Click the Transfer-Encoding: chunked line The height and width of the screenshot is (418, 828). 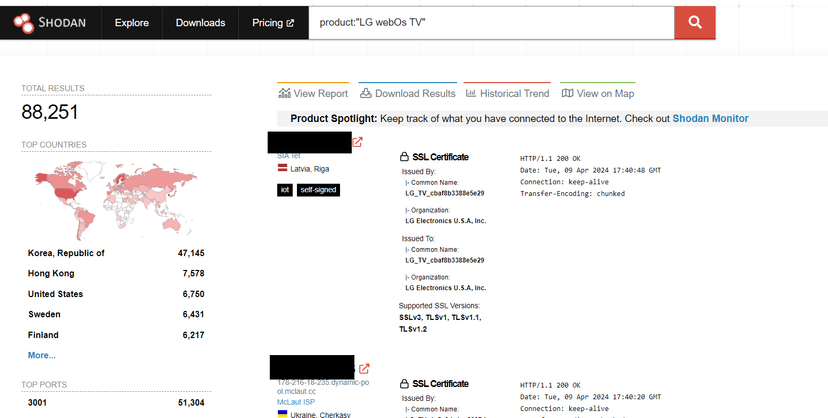572,194
